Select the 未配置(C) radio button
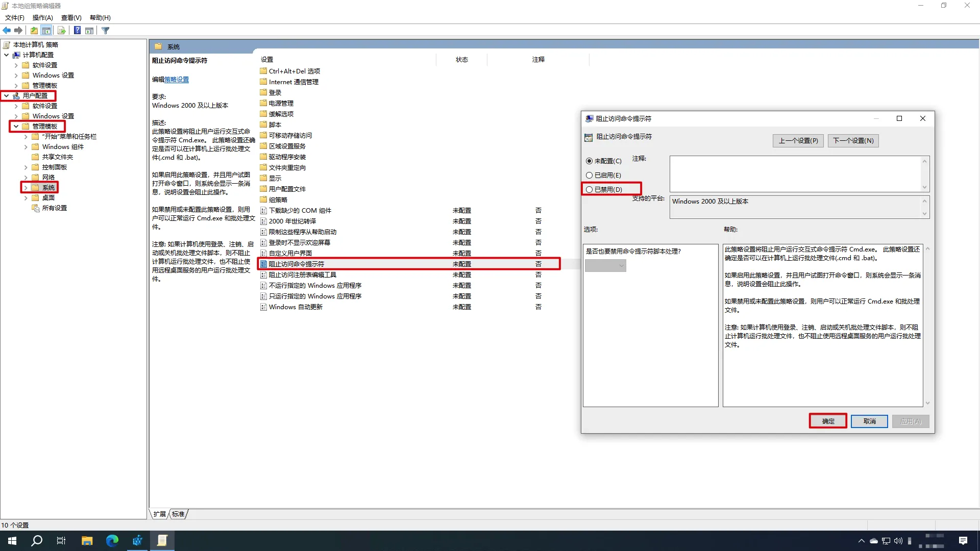 [x=590, y=161]
